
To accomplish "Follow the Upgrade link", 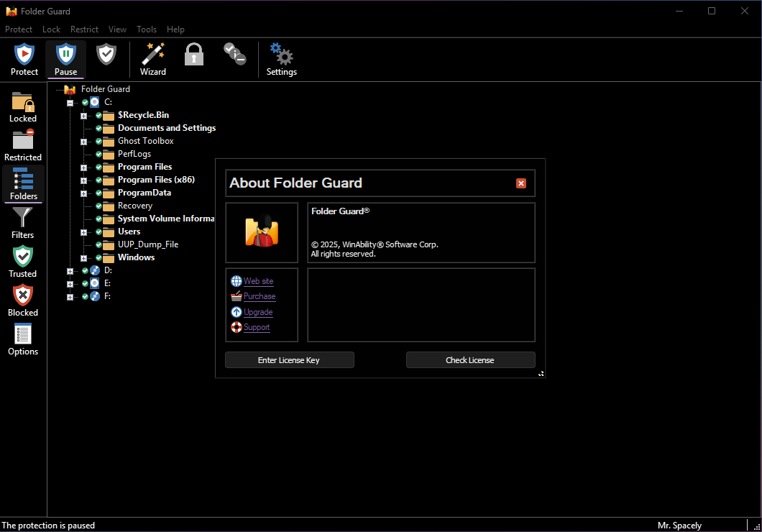I will [258, 312].
